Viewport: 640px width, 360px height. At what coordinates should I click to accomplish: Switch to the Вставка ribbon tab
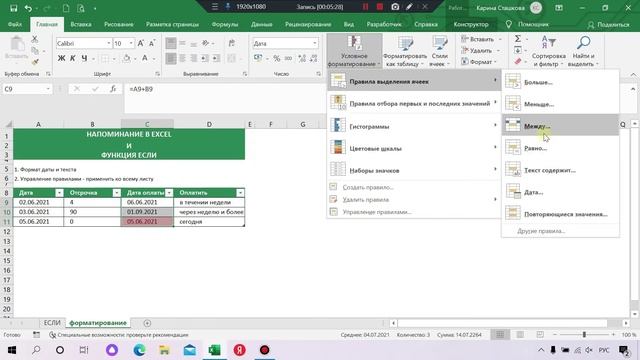point(81,24)
